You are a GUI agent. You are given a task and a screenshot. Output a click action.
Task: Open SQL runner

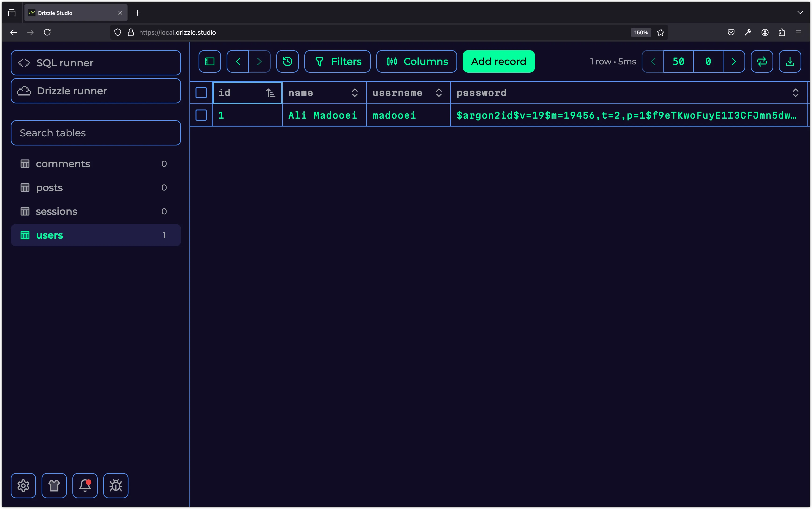pos(96,63)
